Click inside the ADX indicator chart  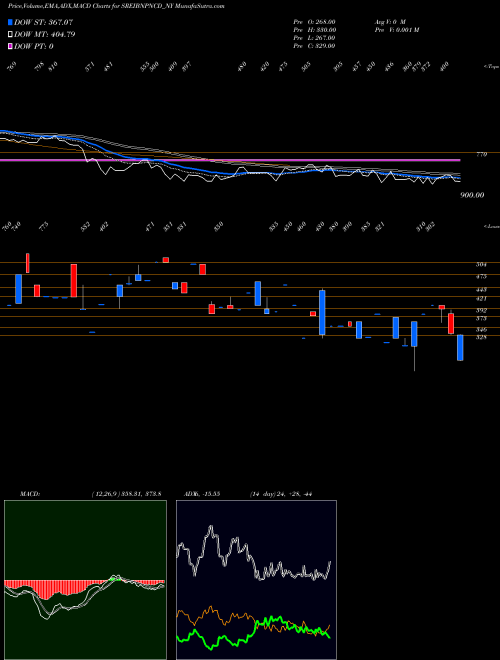(x=256, y=580)
